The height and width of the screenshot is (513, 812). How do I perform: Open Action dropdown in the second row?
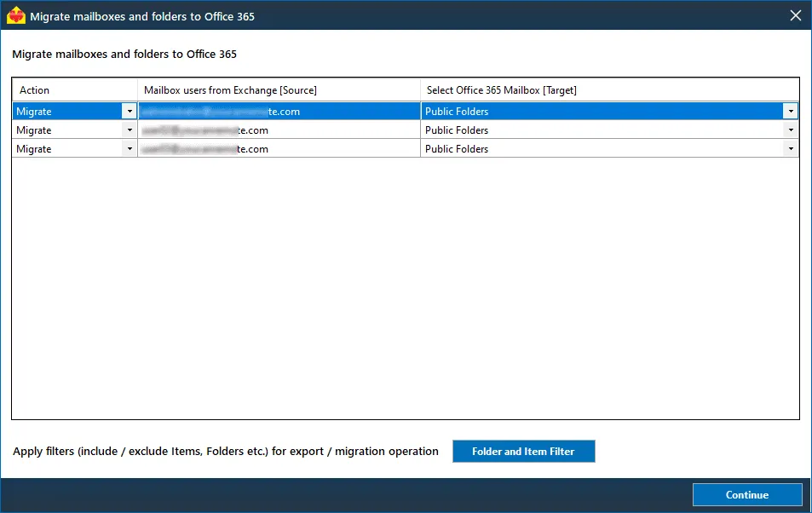coord(130,130)
